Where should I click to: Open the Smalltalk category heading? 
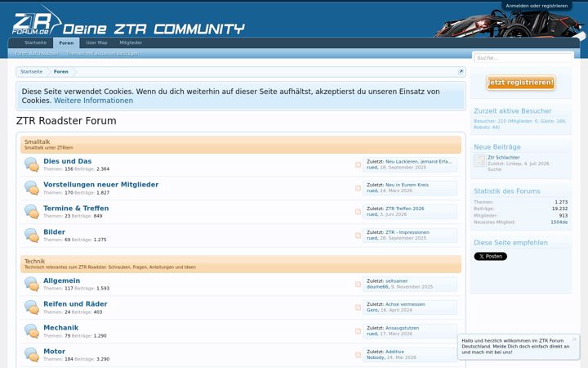point(37,141)
